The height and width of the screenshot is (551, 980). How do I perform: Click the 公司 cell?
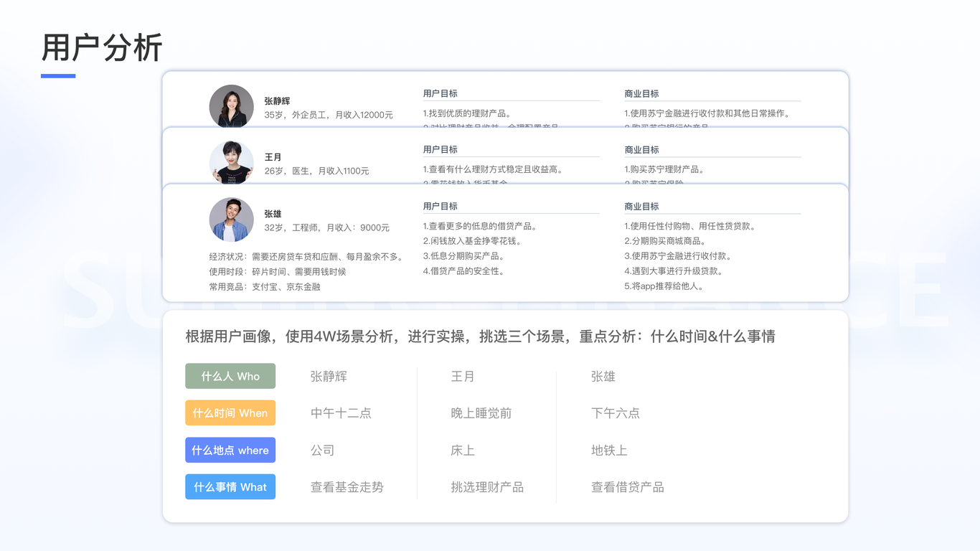323,451
